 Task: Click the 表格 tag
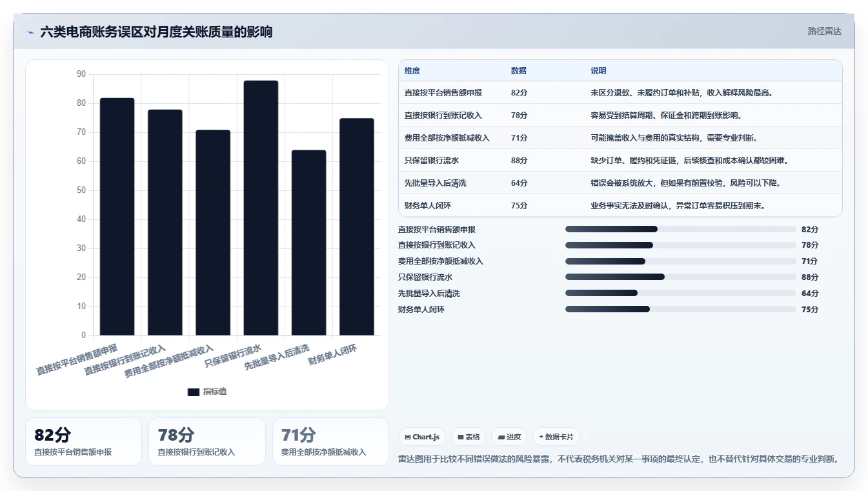pos(469,437)
